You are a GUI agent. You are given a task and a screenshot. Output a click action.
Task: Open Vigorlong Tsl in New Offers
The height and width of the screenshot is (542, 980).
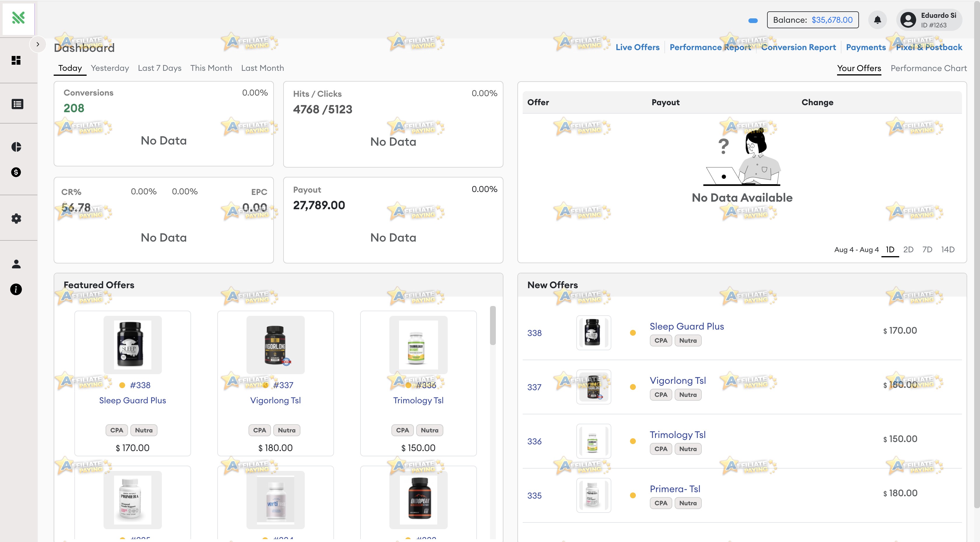678,381
